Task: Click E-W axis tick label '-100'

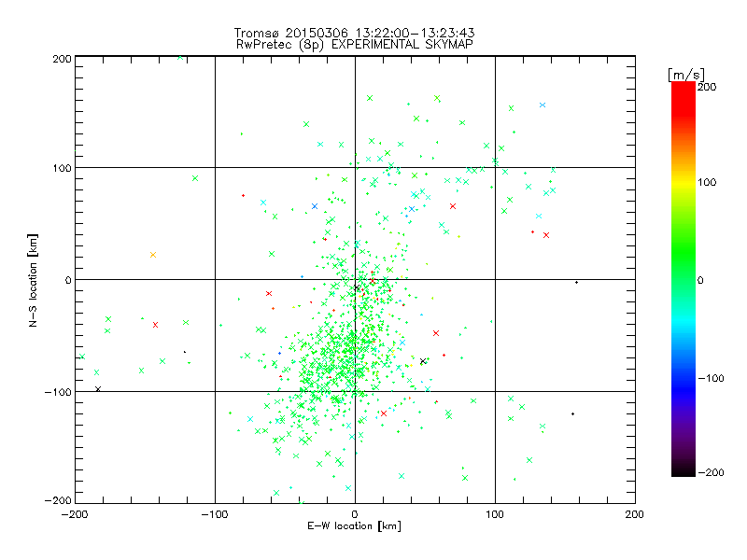Action: click(x=215, y=514)
